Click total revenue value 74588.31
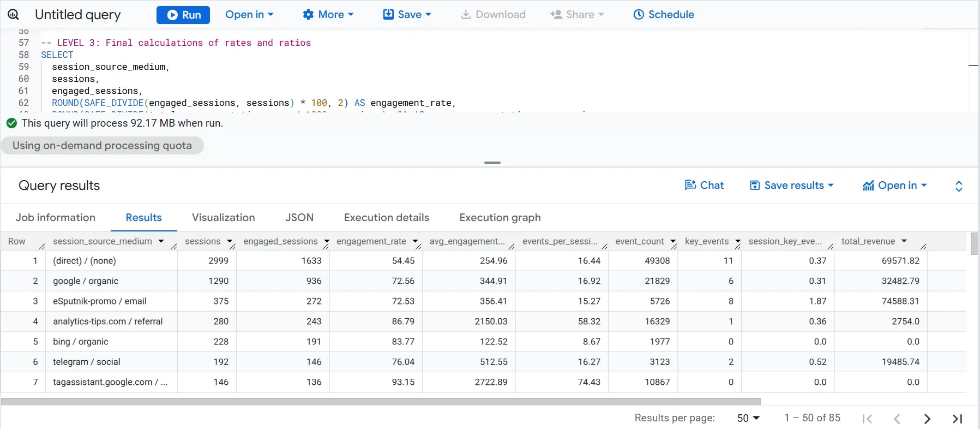 tap(900, 301)
